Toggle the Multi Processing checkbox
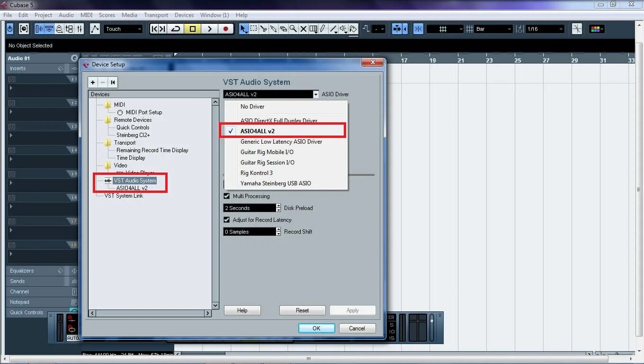Image resolution: width=644 pixels, height=364 pixels. 227,196
